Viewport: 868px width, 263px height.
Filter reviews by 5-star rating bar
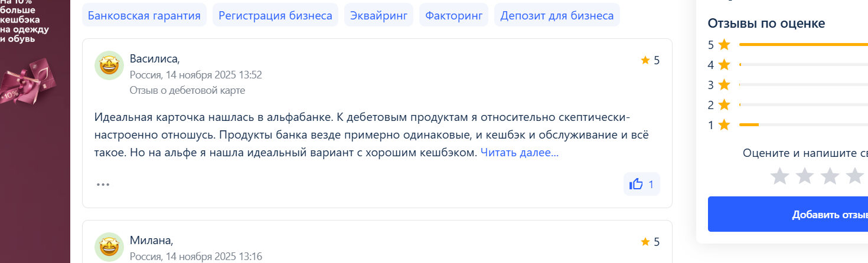point(802,45)
